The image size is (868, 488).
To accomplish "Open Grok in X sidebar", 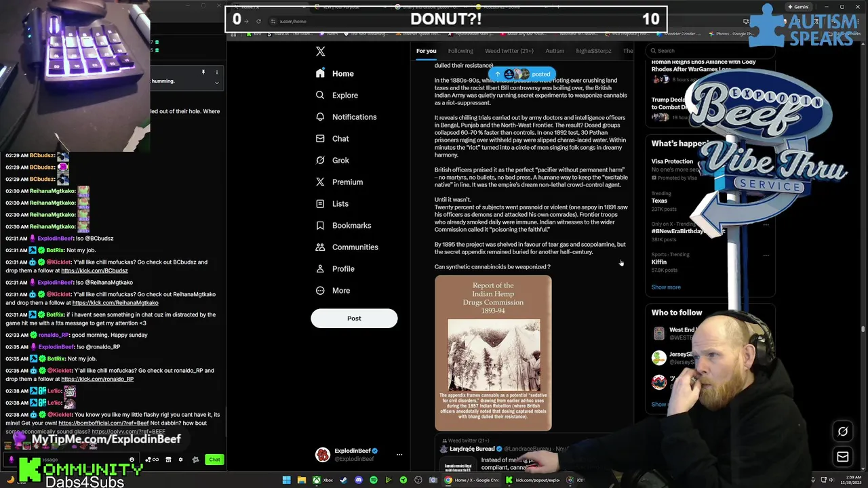I will pos(332,160).
